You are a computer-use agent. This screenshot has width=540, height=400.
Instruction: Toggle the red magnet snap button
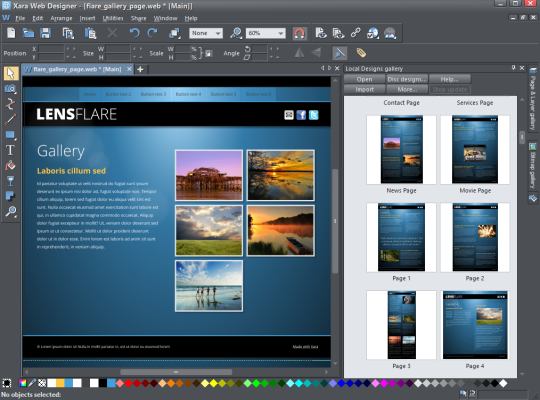pyautogui.click(x=299, y=33)
